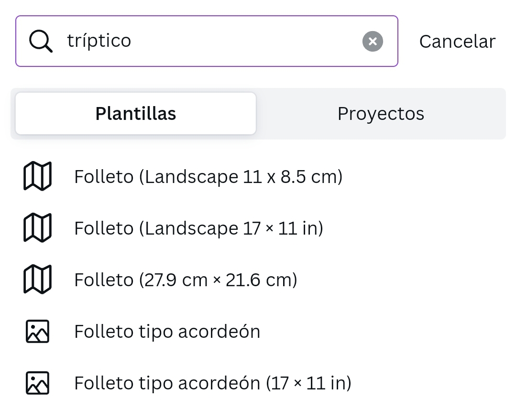Viewport: 516px width, 420px height.
Task: Select the Folleto tipo acordeón (17 × 11 in) suggestion
Action: pyautogui.click(x=212, y=383)
